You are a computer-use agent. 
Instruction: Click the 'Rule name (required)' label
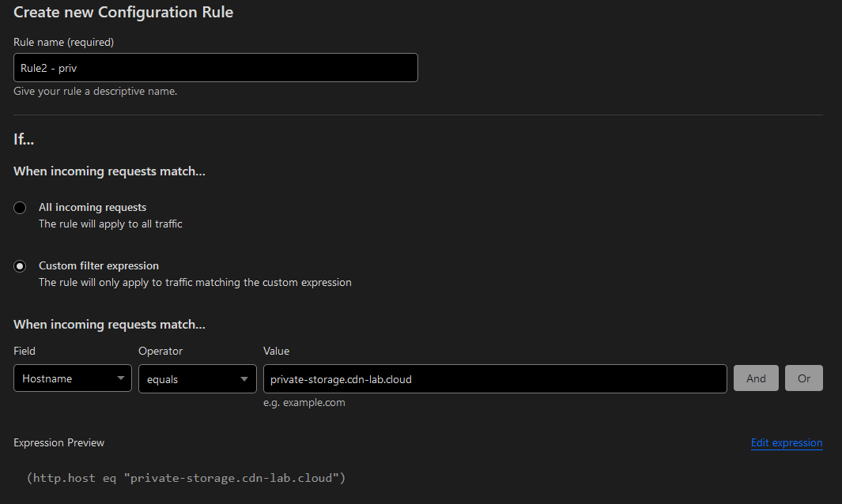(x=63, y=42)
